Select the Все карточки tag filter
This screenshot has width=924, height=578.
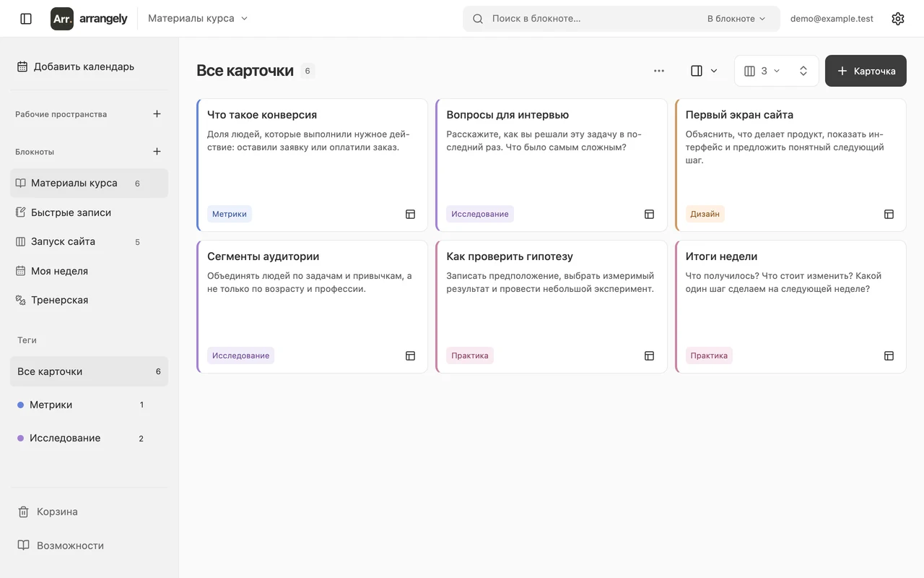tap(89, 371)
